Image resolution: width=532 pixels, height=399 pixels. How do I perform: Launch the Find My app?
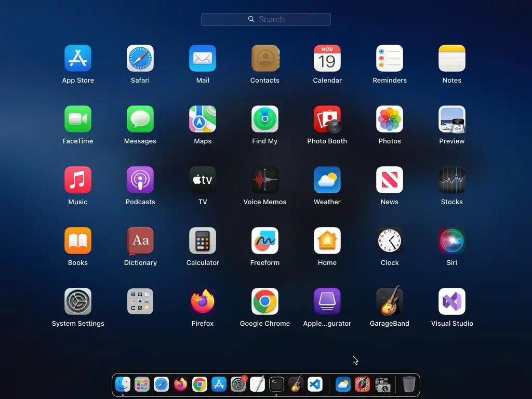pyautogui.click(x=265, y=119)
